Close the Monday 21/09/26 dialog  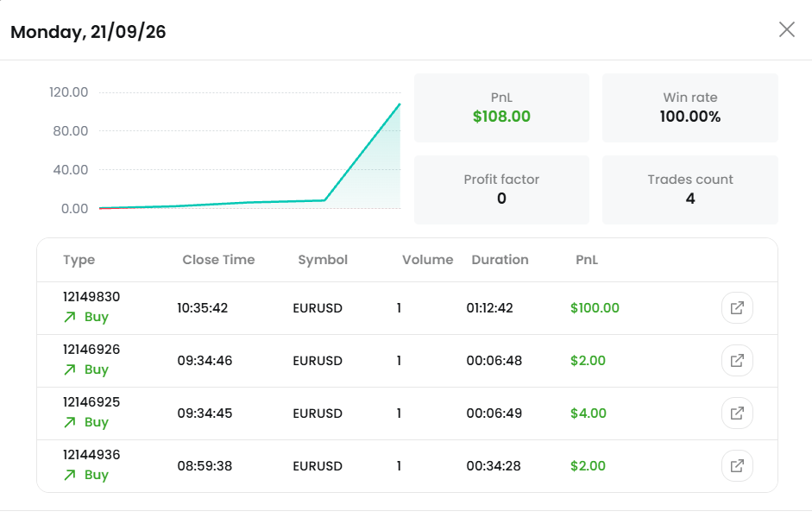[787, 29]
